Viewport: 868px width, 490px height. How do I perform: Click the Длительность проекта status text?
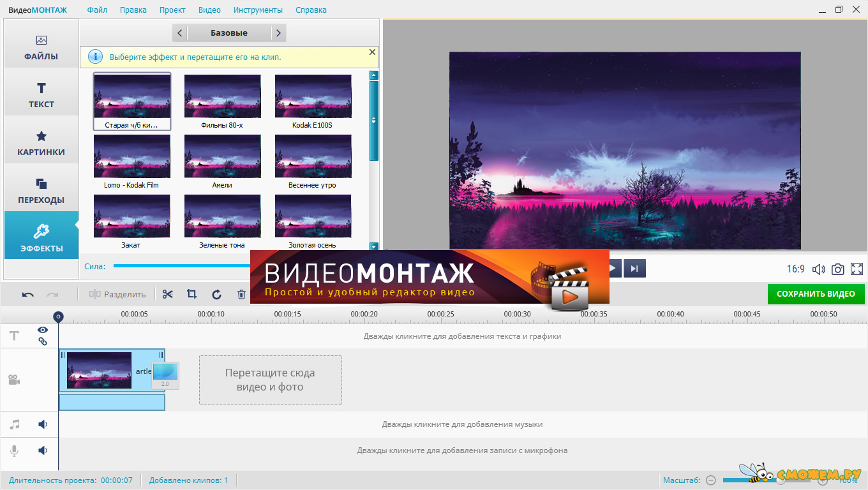tap(71, 480)
